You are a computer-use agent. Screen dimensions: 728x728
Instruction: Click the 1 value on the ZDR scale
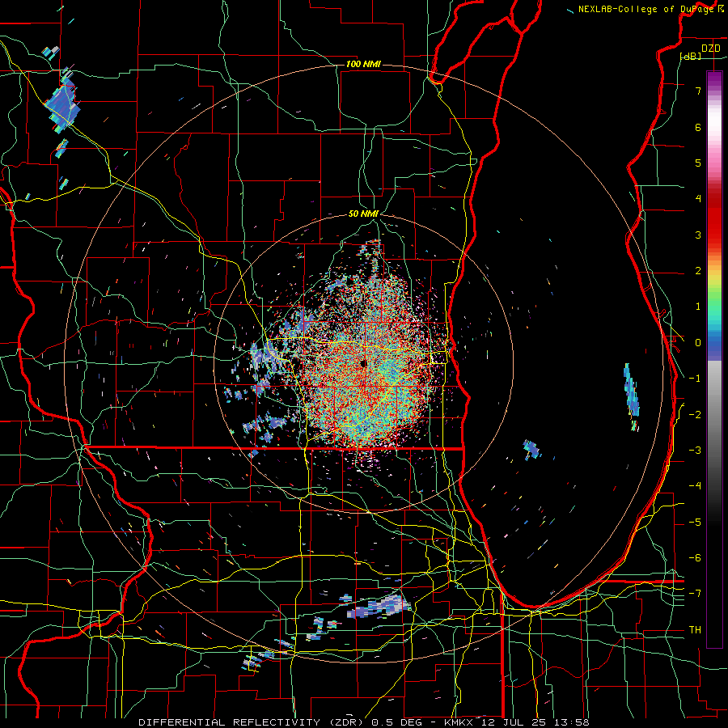(698, 307)
